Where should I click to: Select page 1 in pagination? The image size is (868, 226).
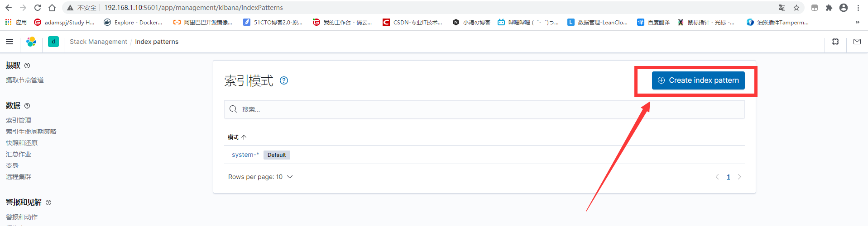pos(729,177)
